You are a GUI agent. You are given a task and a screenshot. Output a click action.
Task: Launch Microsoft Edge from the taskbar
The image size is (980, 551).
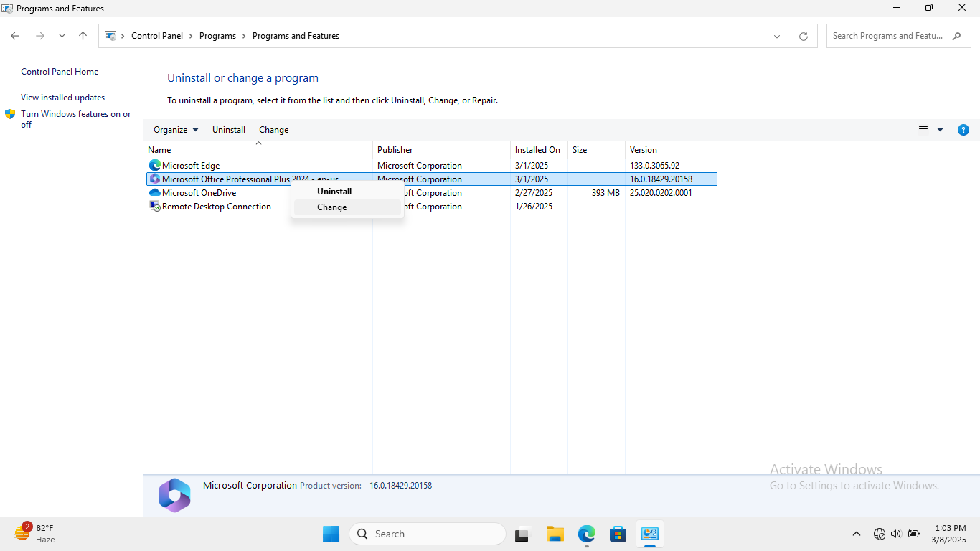tap(587, 534)
